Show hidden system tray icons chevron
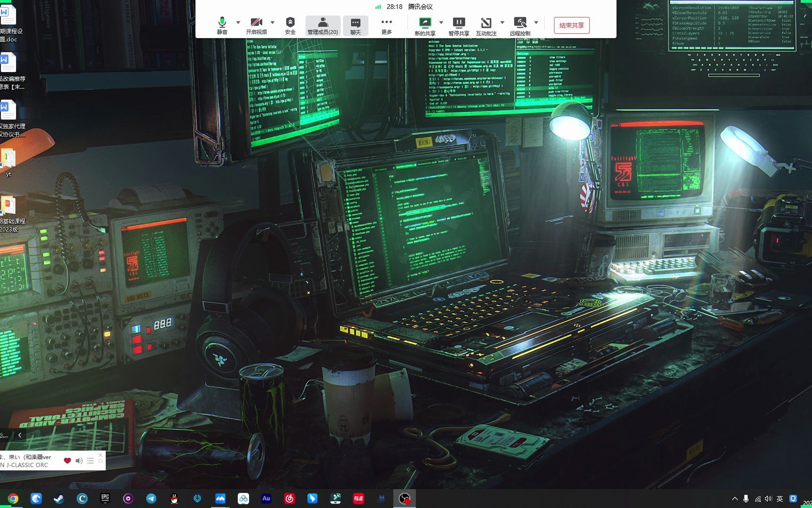This screenshot has height=508, width=812. click(735, 499)
